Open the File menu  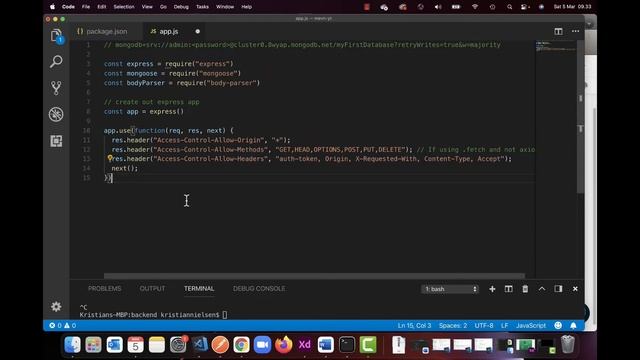coord(86,7)
